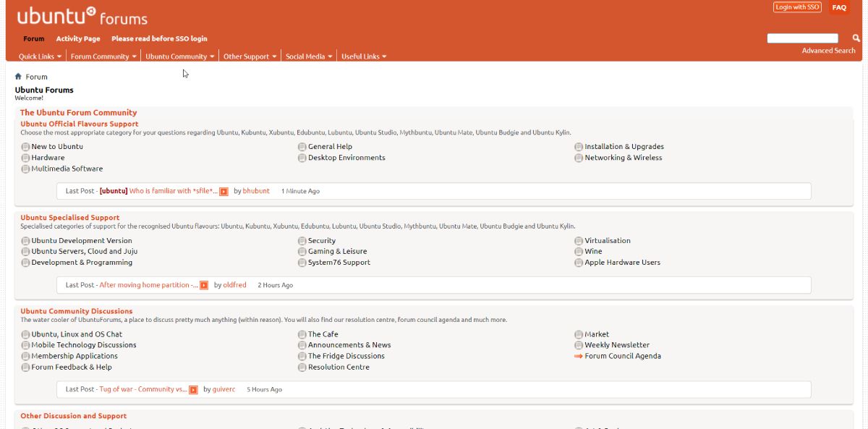The height and width of the screenshot is (429, 868).
Task: Open the Ubuntu Servers, Cloud and Juju forum
Action: pyautogui.click(x=84, y=252)
